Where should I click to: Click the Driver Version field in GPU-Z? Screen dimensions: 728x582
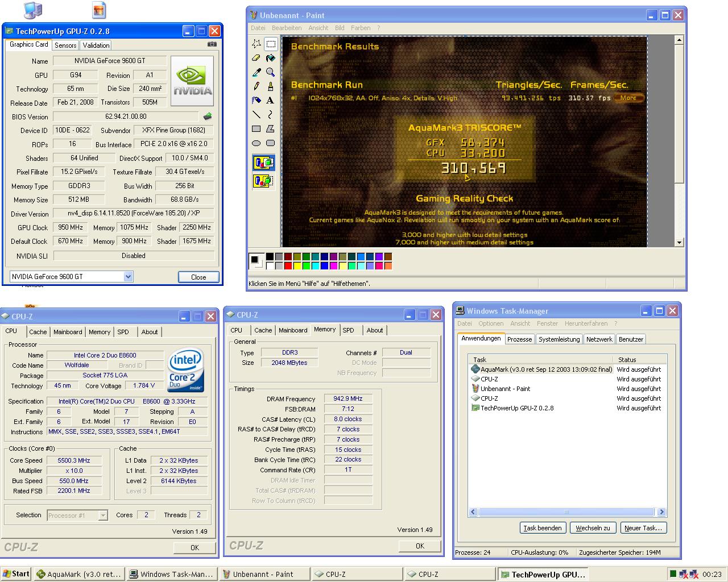pyautogui.click(x=134, y=214)
